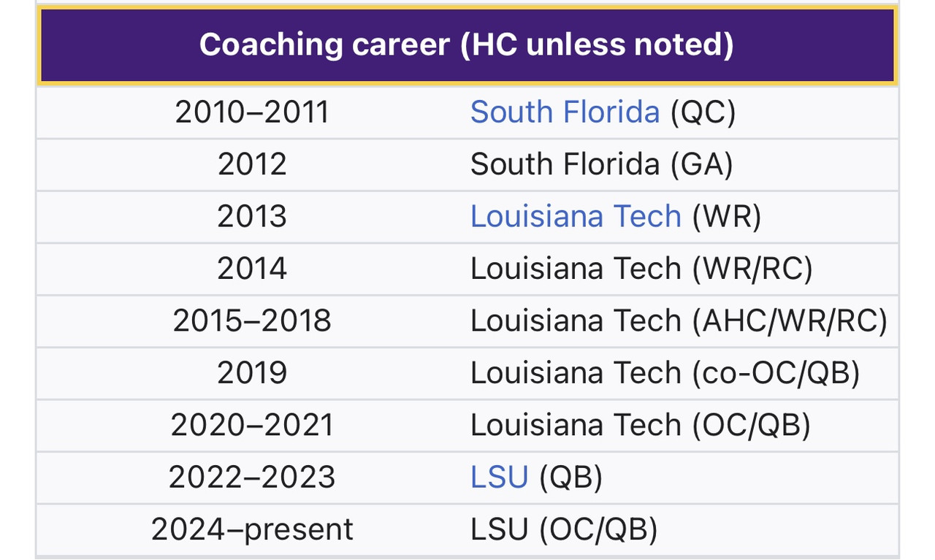The image size is (935, 560).
Task: Select the 2015–2018 year range
Action: click(252, 321)
